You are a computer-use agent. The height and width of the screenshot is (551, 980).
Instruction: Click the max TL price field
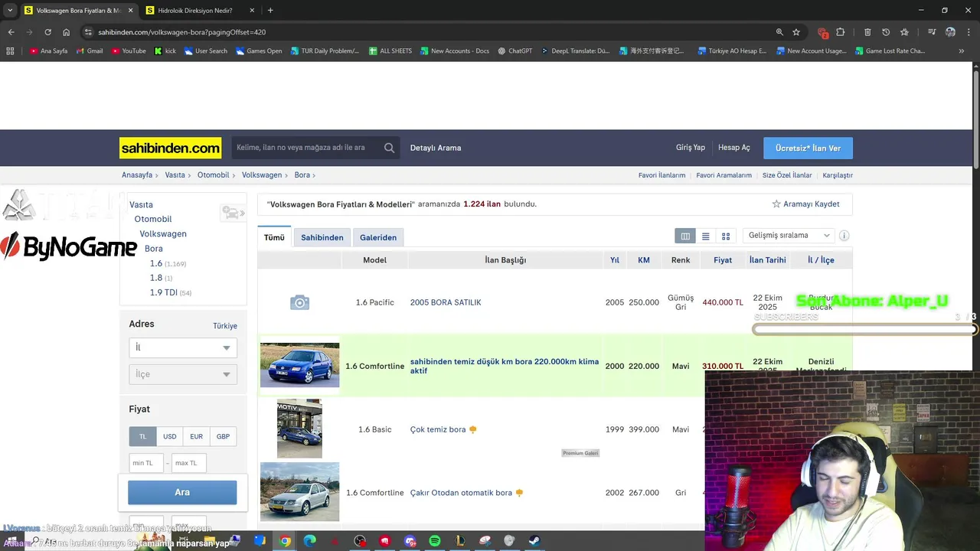tap(189, 463)
